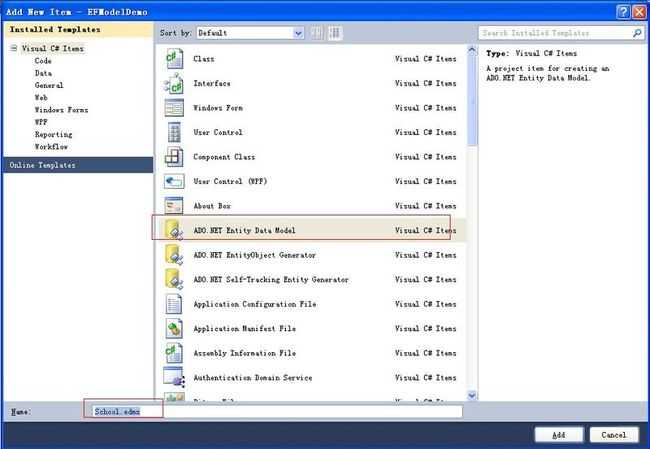
Task: Select the About Box template icon
Action: 174,206
